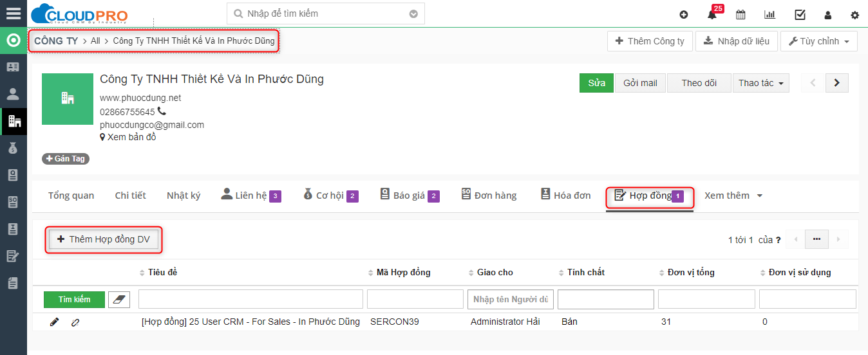The width and height of the screenshot is (868, 355).
Task: Go to the next record arrow
Action: pos(836,82)
